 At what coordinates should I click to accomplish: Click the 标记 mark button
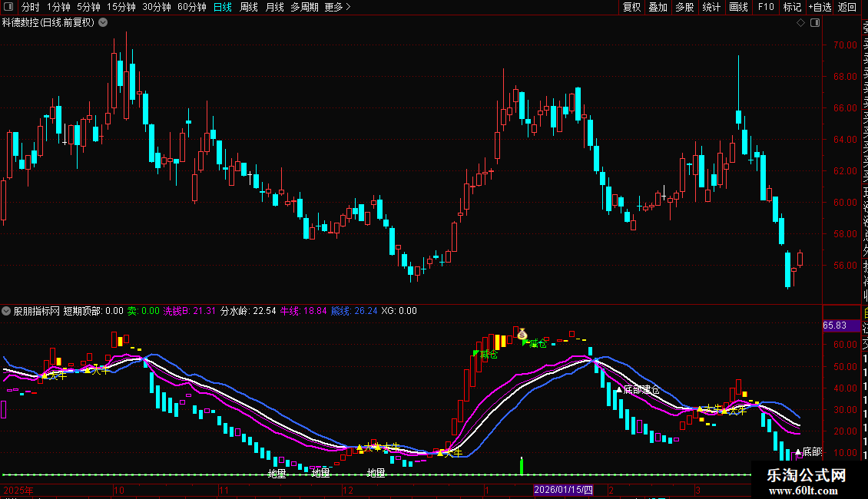pos(792,7)
